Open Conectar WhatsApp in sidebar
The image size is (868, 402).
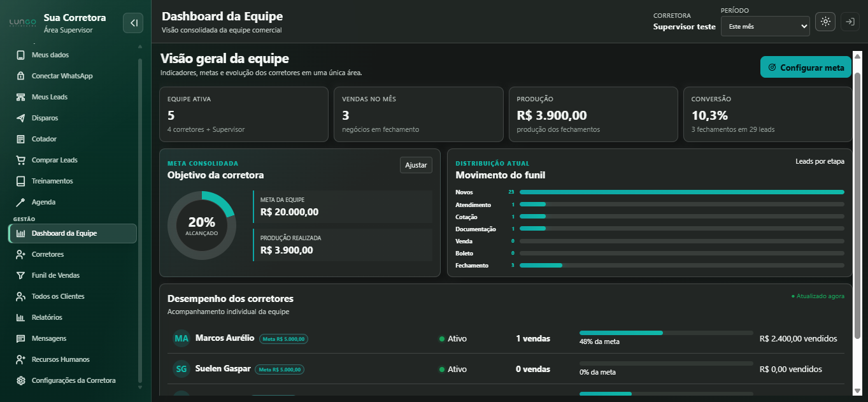click(73, 76)
